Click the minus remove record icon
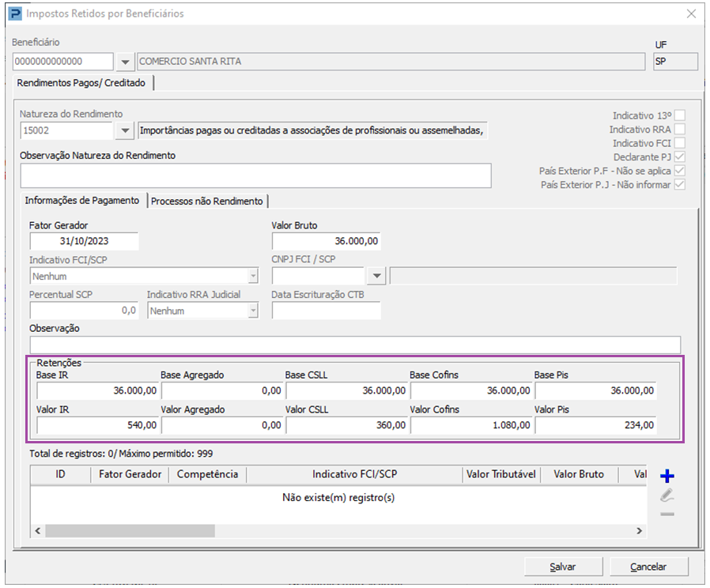This screenshot has width=710, height=588. (x=667, y=514)
